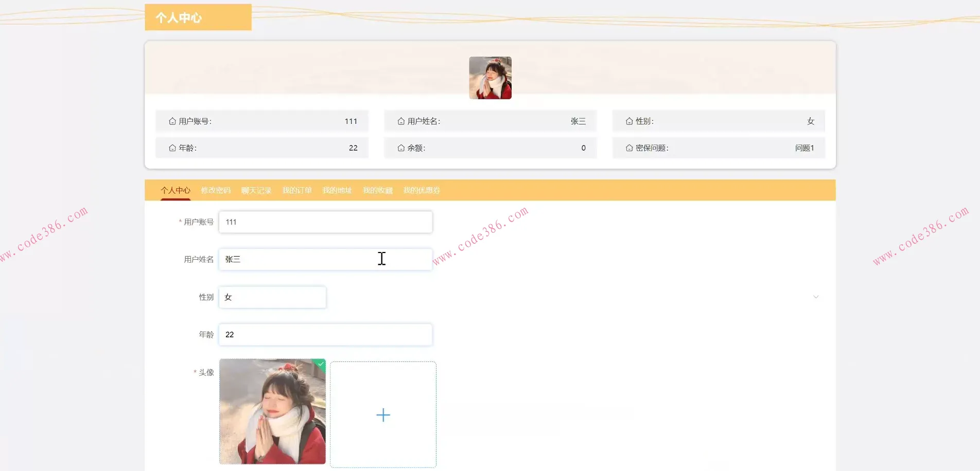Click the home icon beside 余额

pyautogui.click(x=401, y=148)
